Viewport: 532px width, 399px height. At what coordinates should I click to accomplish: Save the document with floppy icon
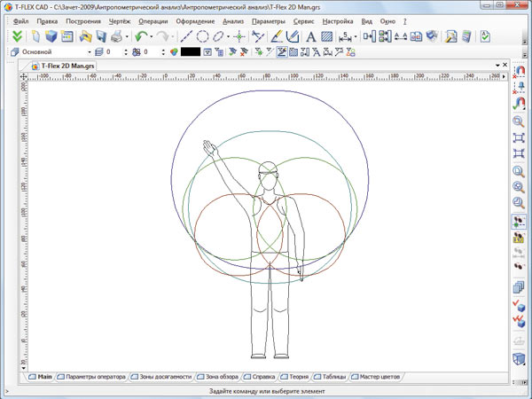coord(101,36)
